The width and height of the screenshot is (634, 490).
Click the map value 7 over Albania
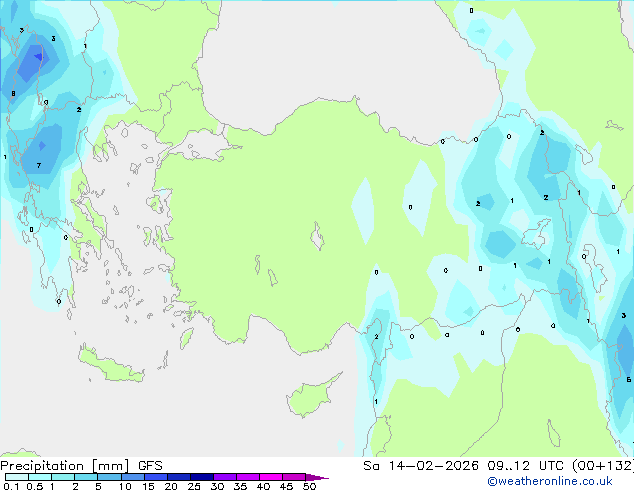tap(39, 165)
